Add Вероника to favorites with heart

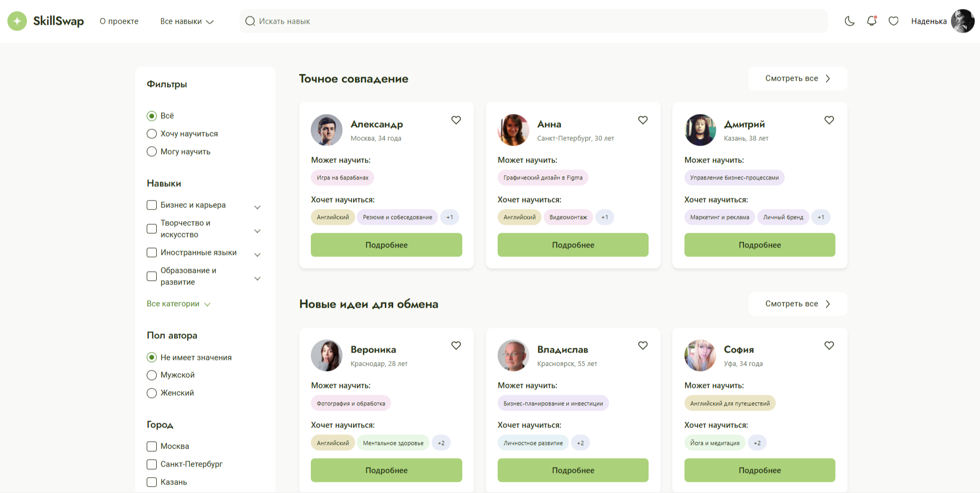456,345
